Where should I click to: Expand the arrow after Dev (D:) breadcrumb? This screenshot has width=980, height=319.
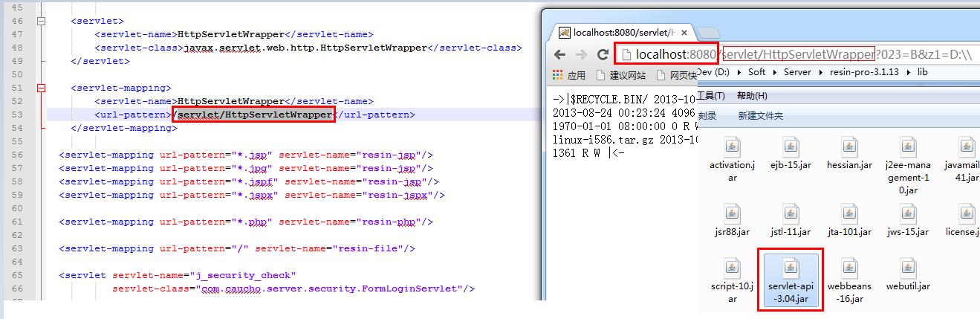pos(740,72)
